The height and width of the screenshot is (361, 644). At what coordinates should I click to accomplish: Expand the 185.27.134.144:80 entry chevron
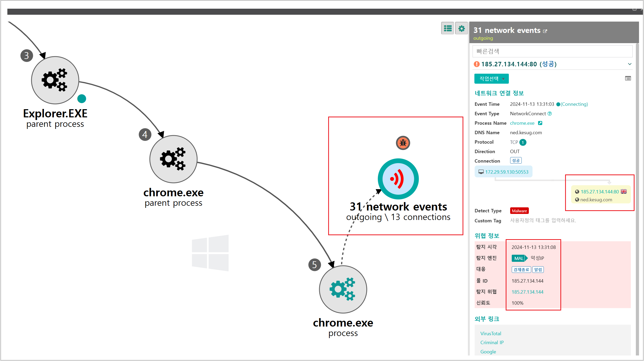630,64
